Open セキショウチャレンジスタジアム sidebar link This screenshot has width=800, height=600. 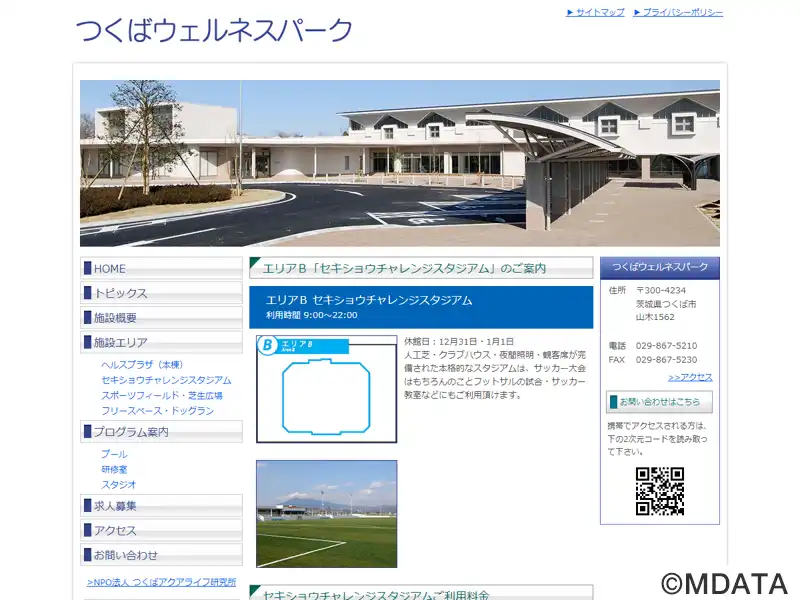pos(166,380)
